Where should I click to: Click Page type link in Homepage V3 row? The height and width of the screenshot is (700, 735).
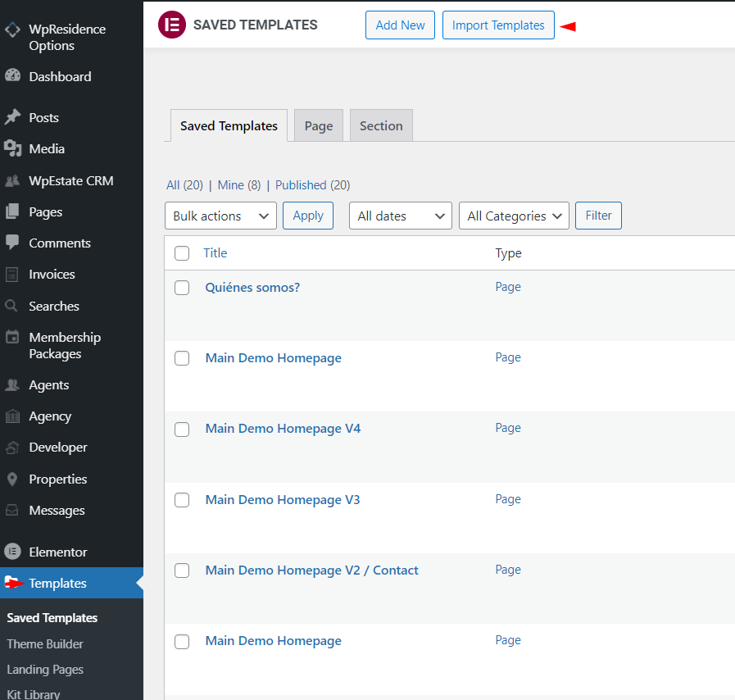(508, 499)
